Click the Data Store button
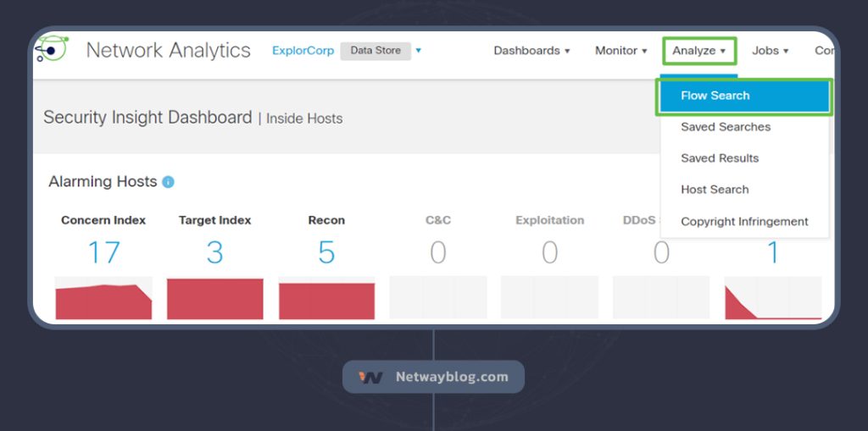Screen dimensions: 868x431 (x=375, y=51)
